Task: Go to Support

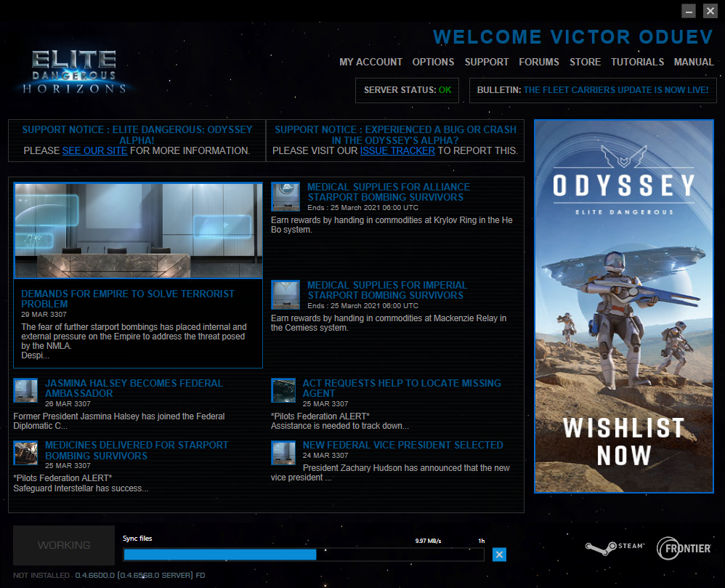Action: pos(487,62)
